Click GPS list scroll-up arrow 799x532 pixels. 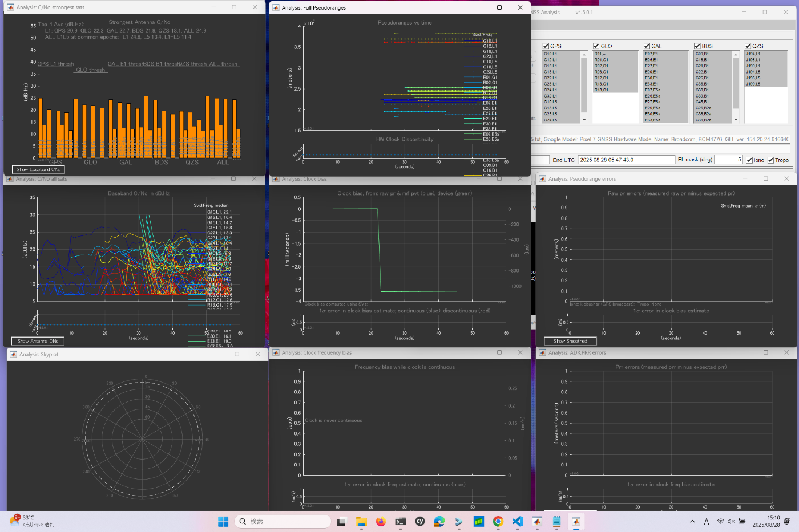[584, 54]
